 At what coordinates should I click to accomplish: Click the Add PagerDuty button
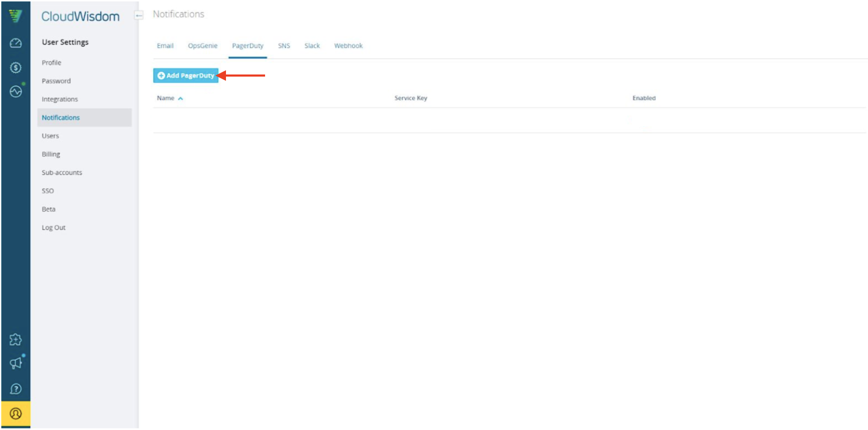pyautogui.click(x=186, y=76)
